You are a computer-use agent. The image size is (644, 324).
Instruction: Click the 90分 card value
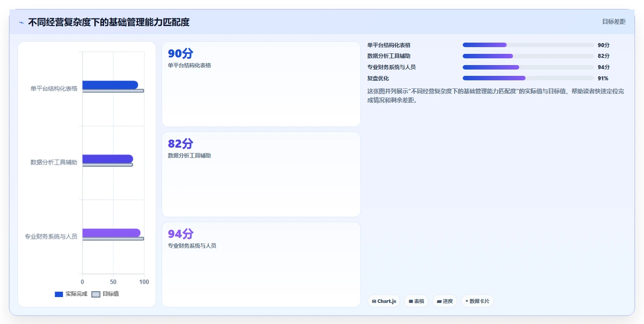(x=180, y=54)
